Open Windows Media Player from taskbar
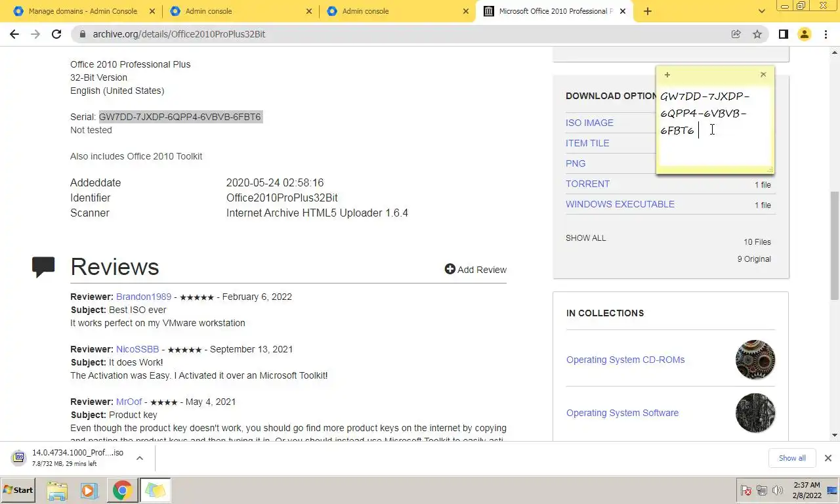 pos(89,491)
